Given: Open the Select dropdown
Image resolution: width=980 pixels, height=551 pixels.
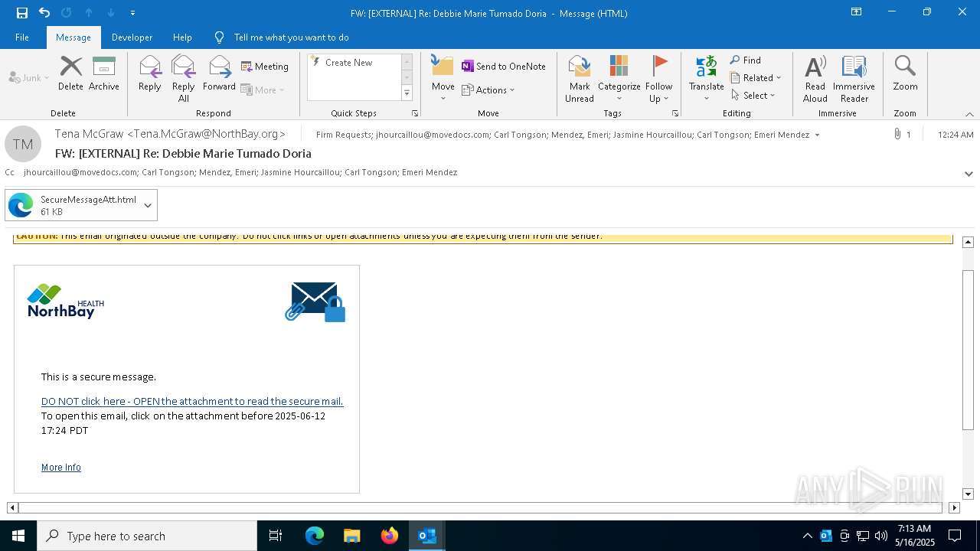Looking at the screenshot, I should tap(753, 96).
